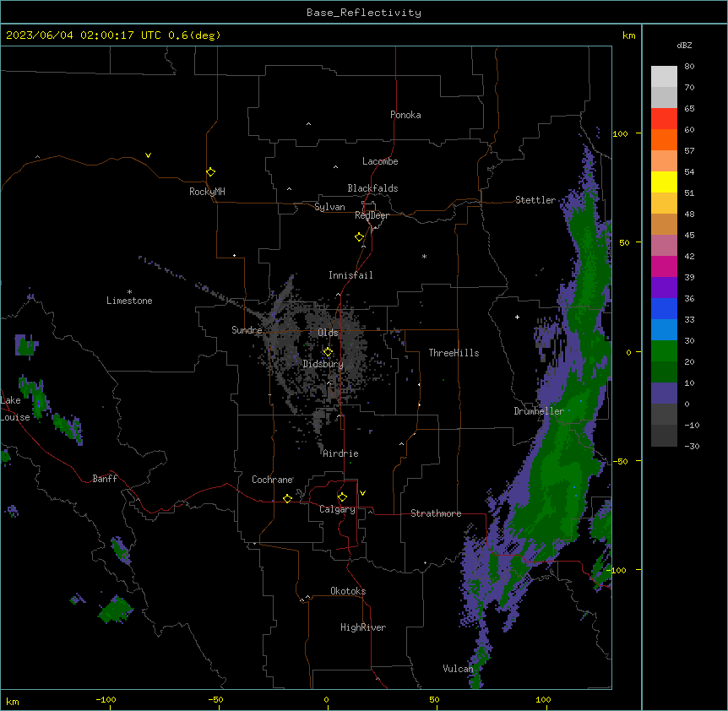Click the yellow marker near Cochrane
The height and width of the screenshot is (711, 728).
[x=287, y=498]
